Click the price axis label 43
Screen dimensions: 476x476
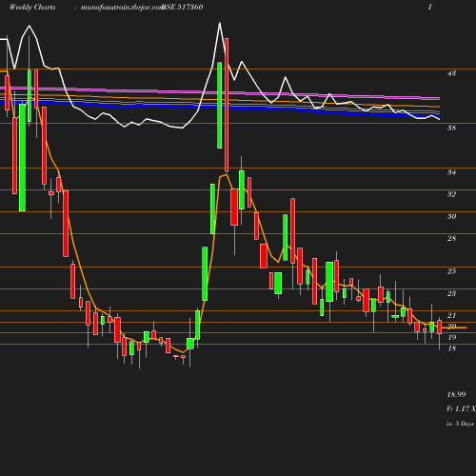click(451, 73)
